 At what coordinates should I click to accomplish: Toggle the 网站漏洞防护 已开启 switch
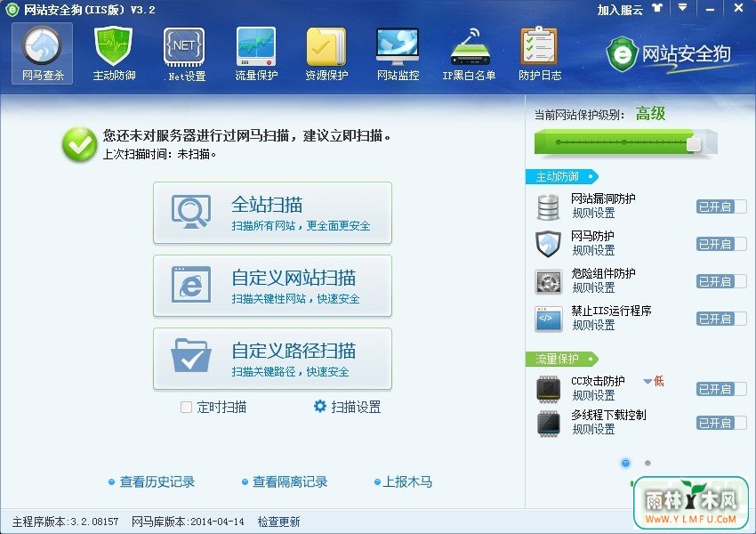(721, 206)
